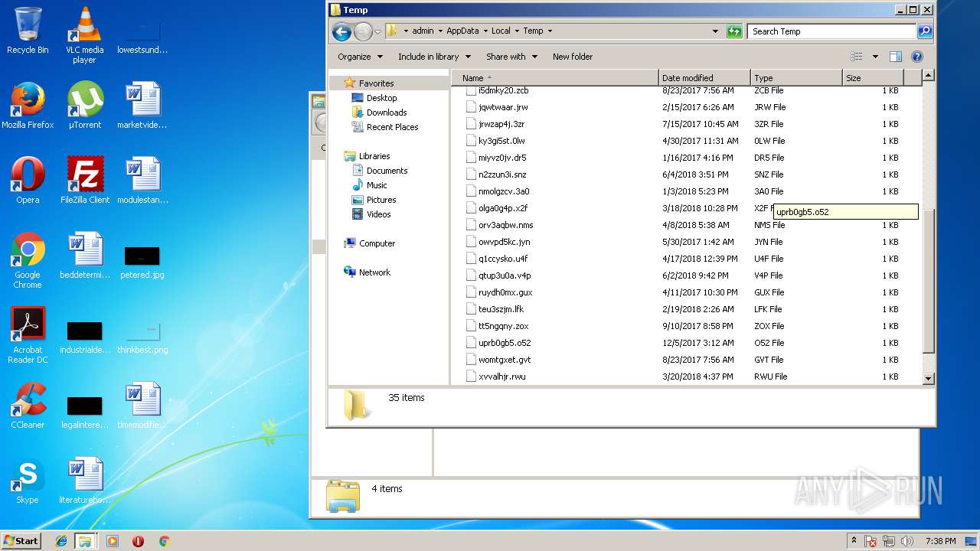Image resolution: width=980 pixels, height=551 pixels.
Task: Click the Chrome icon in taskbar
Action: [x=164, y=541]
